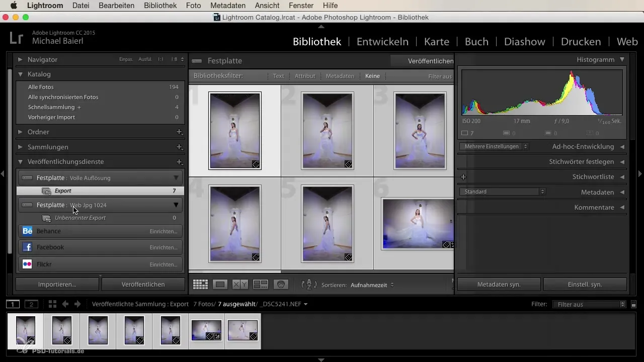The height and width of the screenshot is (362, 644).
Task: Add publish service with plus icon
Action: (179, 162)
